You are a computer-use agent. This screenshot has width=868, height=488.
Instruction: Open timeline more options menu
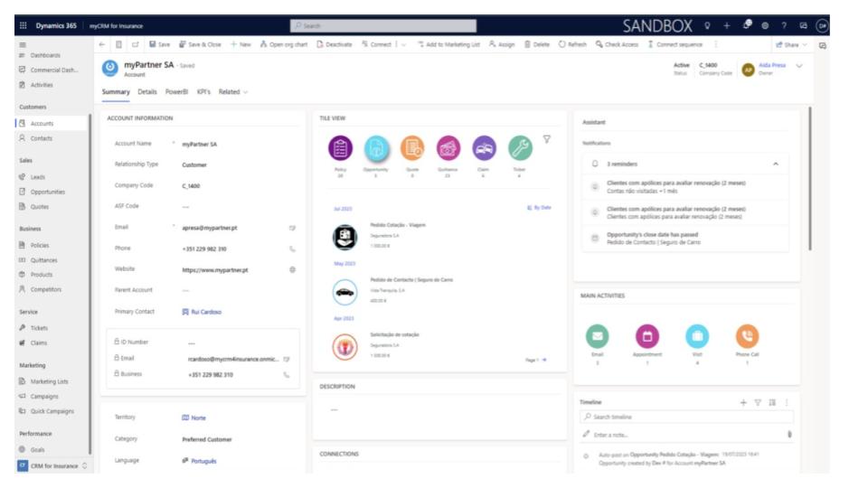click(x=787, y=402)
